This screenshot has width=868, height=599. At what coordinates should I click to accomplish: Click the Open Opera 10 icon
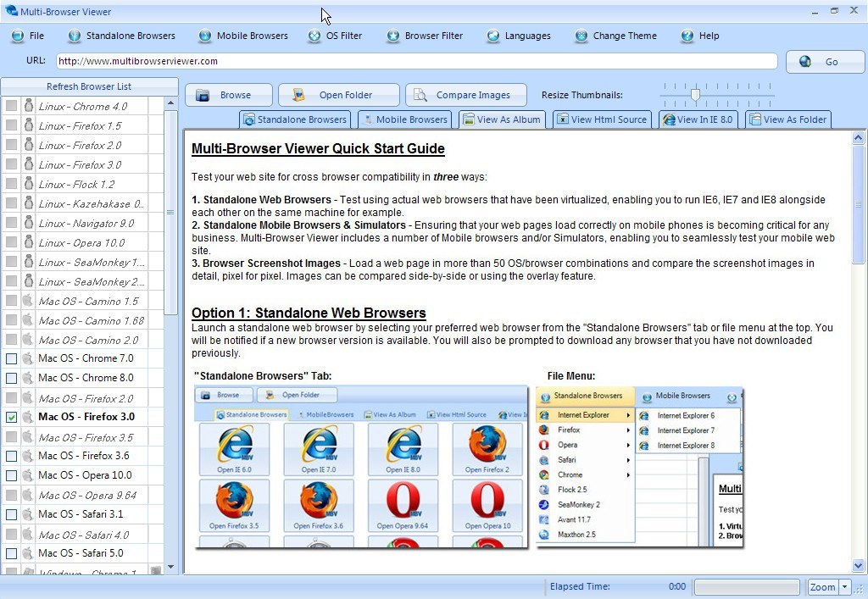click(x=487, y=506)
